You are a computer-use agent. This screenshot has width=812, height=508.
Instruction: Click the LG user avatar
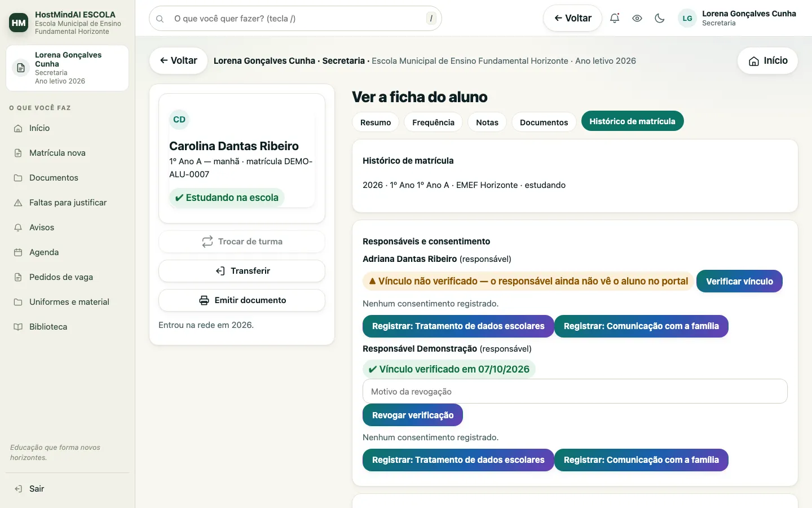pos(687,18)
